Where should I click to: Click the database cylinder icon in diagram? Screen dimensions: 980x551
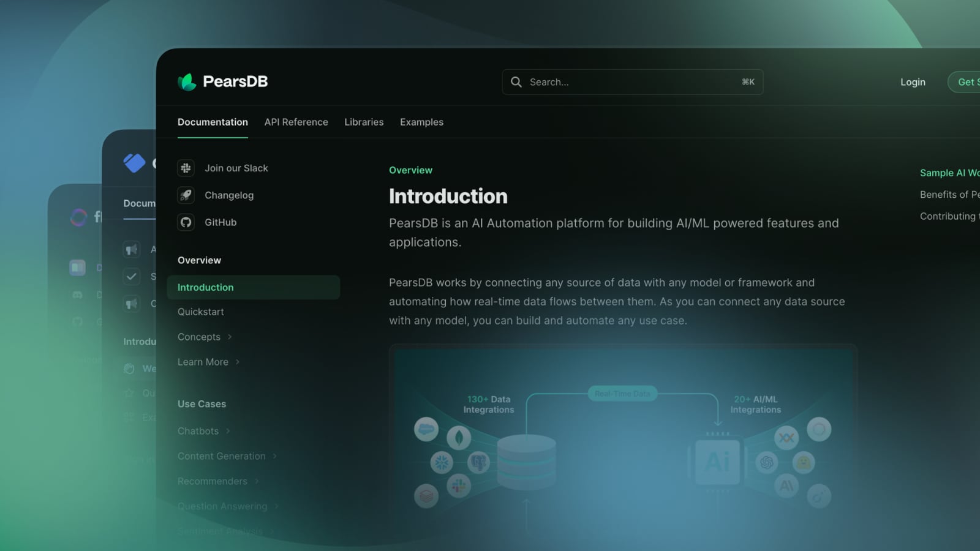click(x=527, y=462)
